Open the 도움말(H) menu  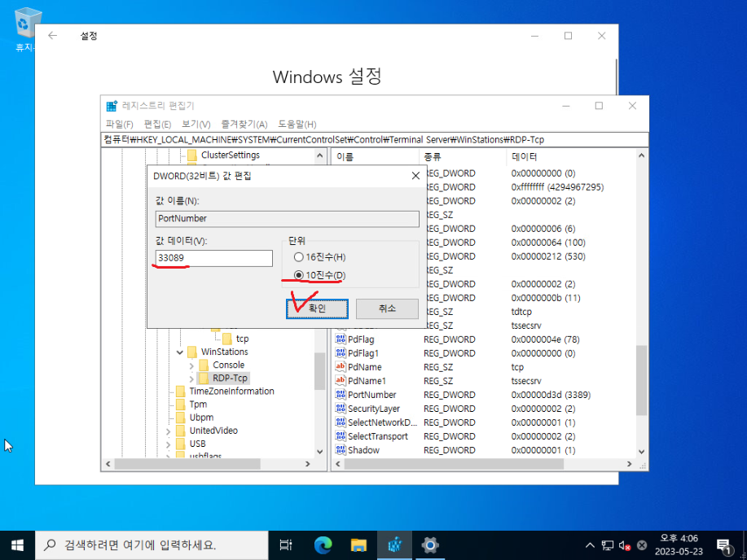pos(297,125)
